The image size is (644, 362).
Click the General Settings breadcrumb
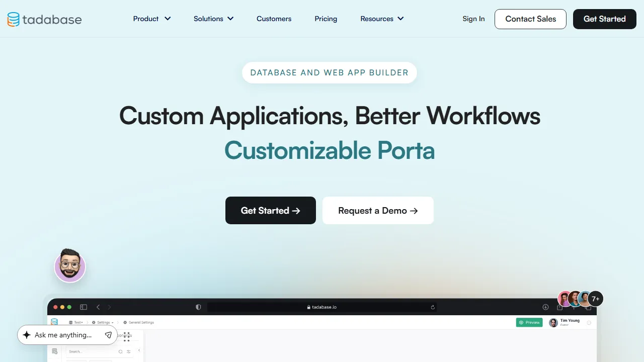pyautogui.click(x=138, y=322)
